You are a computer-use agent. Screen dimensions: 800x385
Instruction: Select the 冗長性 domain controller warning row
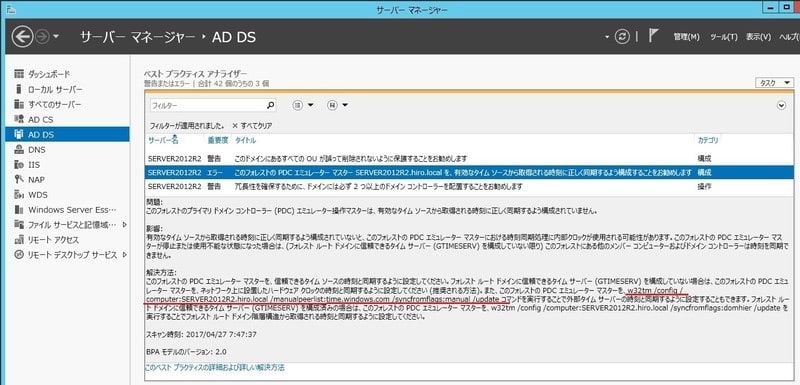(x=469, y=187)
